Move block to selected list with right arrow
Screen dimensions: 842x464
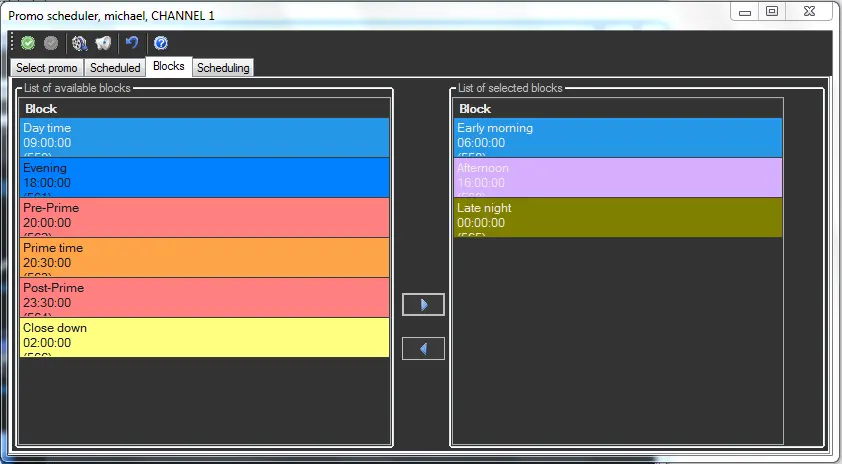click(423, 305)
